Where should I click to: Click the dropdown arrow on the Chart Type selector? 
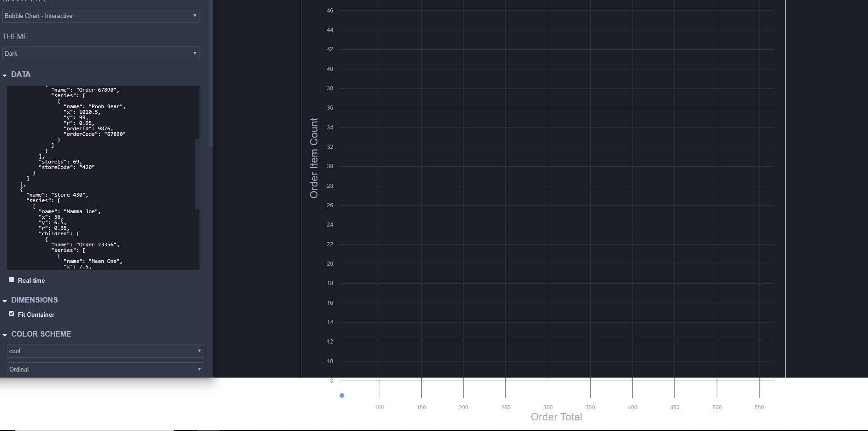click(195, 16)
